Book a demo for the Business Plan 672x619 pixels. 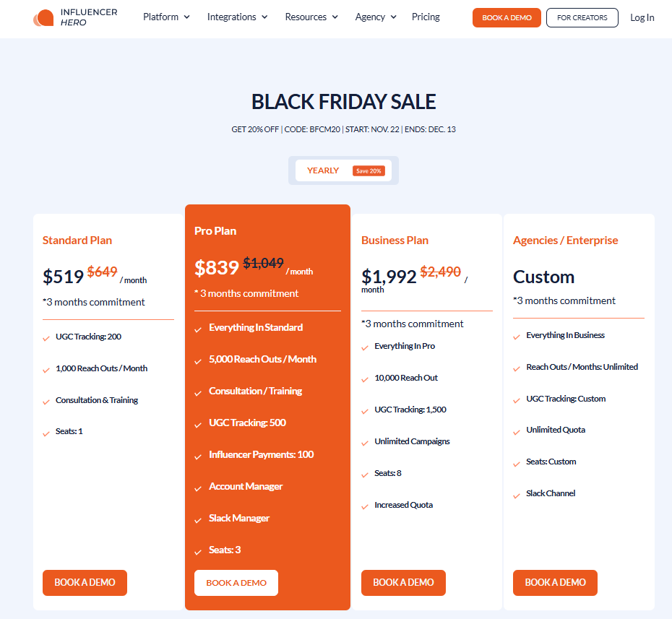pyautogui.click(x=403, y=583)
